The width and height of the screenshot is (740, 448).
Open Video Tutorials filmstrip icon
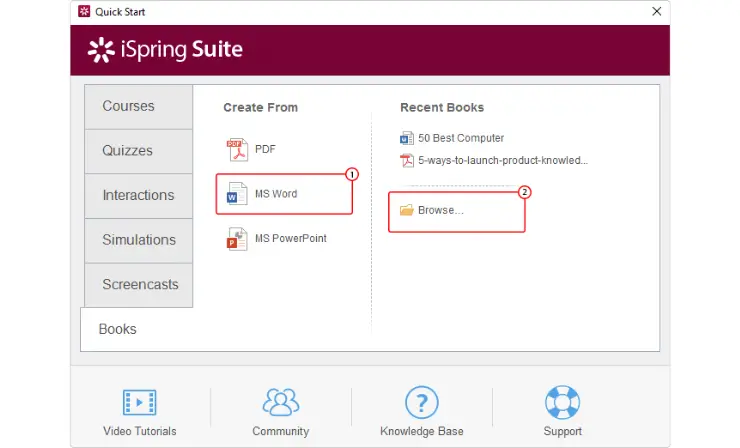click(140, 403)
